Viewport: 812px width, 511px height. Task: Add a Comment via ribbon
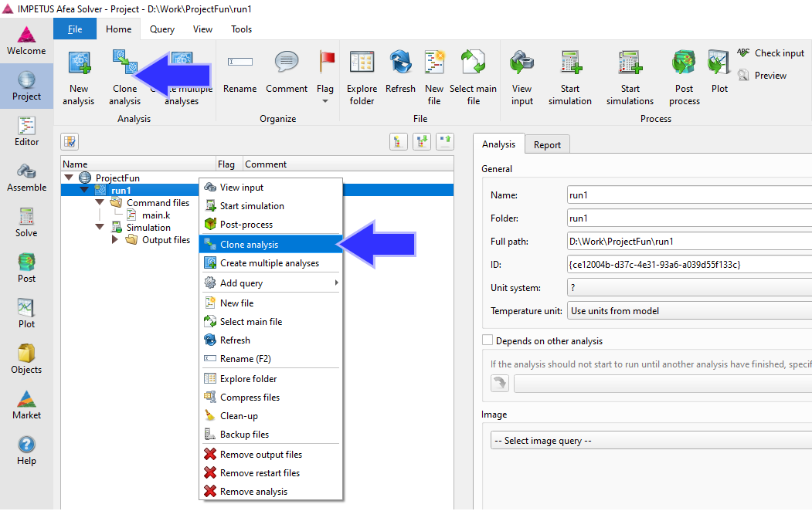[x=287, y=73]
